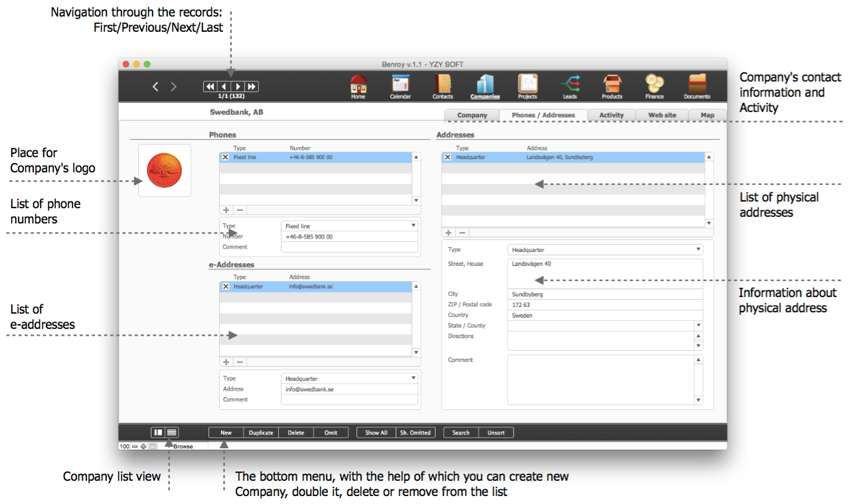Open the Products box icon

coord(612,84)
